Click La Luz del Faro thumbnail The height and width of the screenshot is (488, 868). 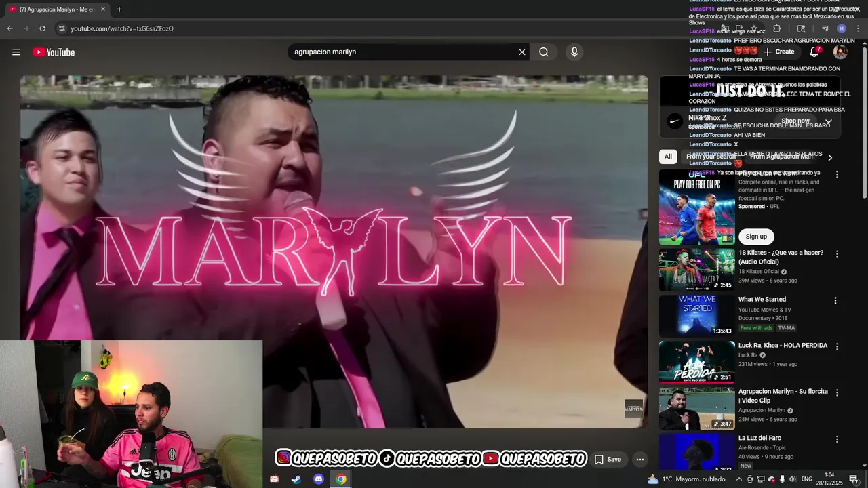pyautogui.click(x=696, y=452)
